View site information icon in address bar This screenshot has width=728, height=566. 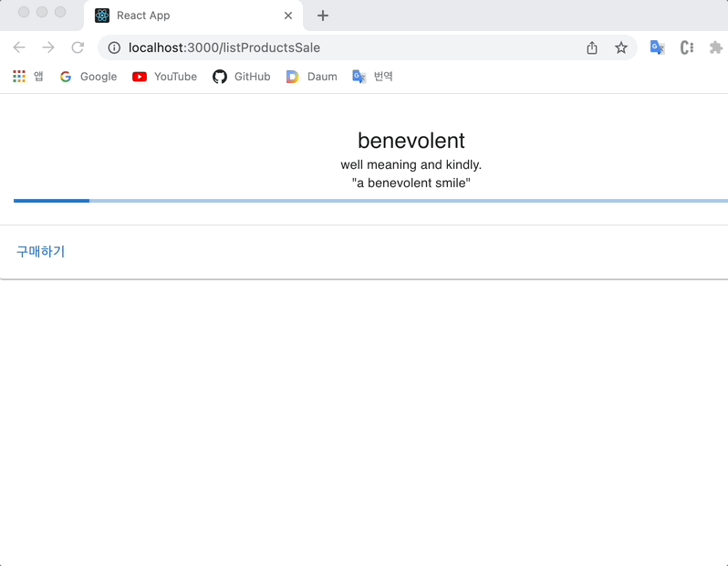click(x=114, y=47)
